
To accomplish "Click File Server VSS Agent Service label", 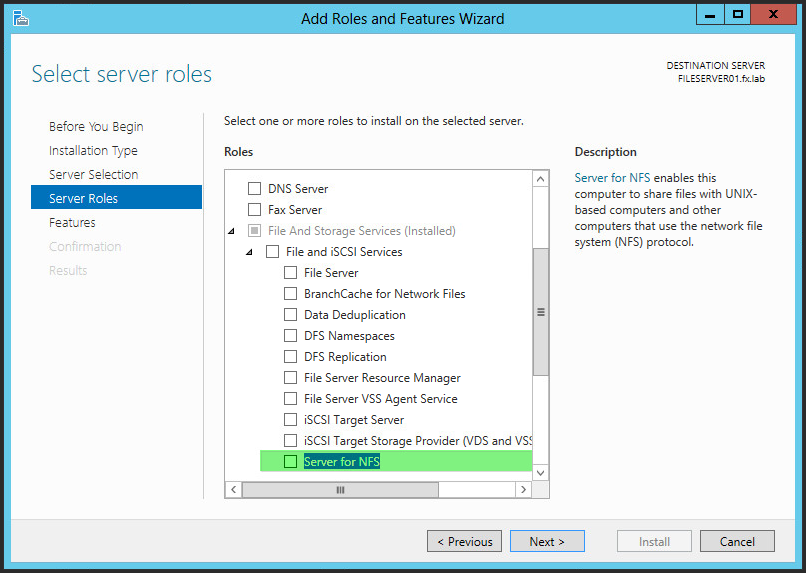I will [380, 399].
